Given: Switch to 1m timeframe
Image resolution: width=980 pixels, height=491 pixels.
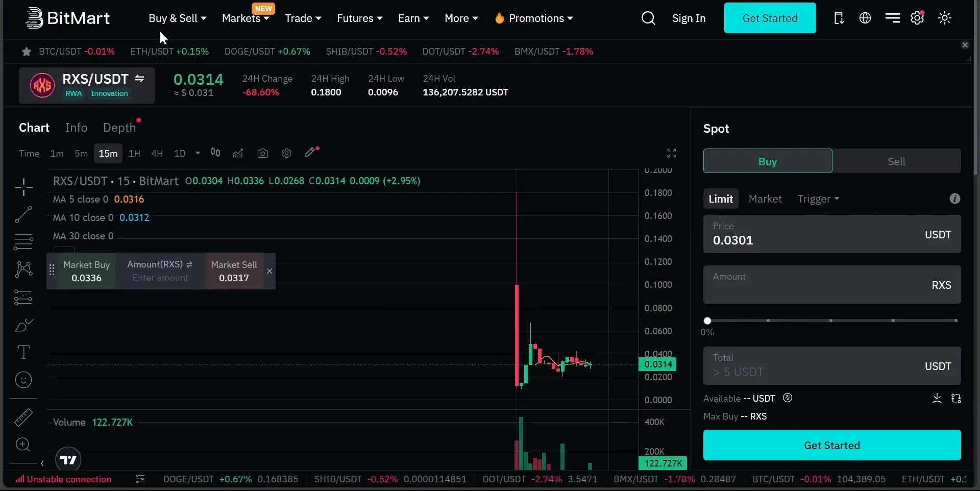Looking at the screenshot, I should click(x=57, y=154).
